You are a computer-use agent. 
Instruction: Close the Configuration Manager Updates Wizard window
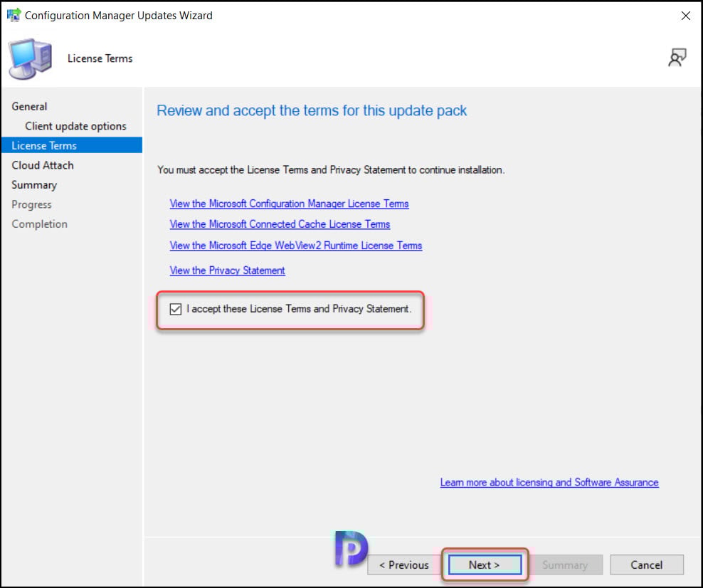pyautogui.click(x=685, y=16)
